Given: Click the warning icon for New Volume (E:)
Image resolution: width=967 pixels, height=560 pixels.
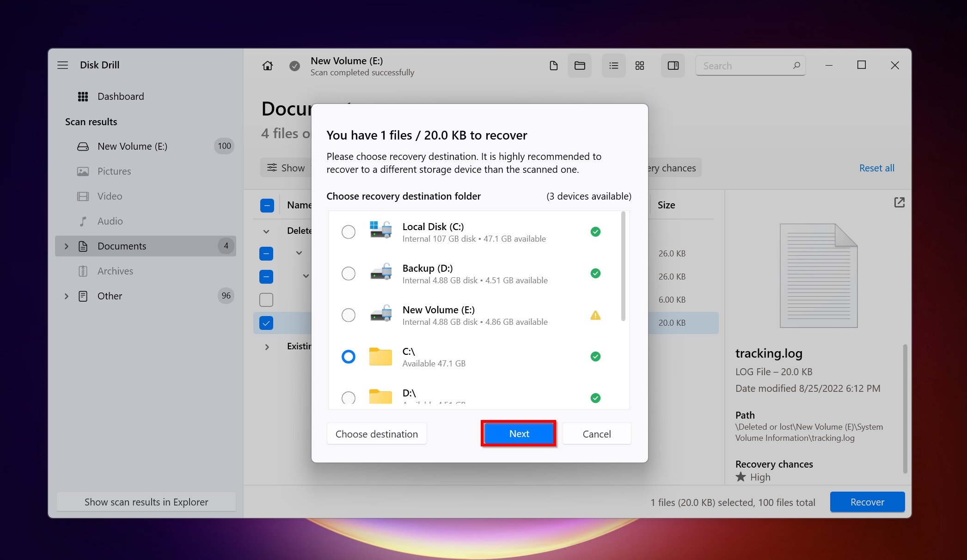Looking at the screenshot, I should click(x=595, y=315).
